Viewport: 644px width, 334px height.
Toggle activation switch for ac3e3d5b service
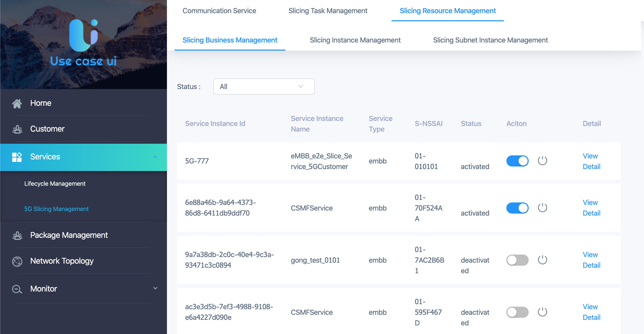(x=517, y=312)
